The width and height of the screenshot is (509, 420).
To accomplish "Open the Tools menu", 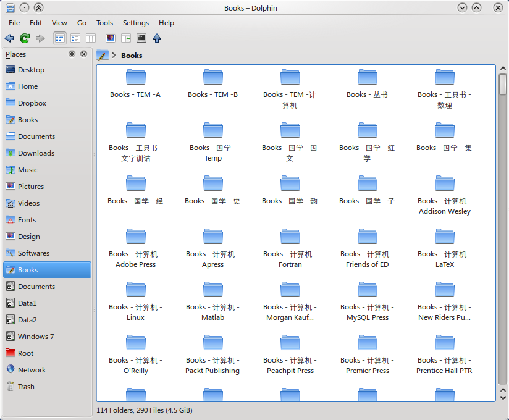I will 104,23.
